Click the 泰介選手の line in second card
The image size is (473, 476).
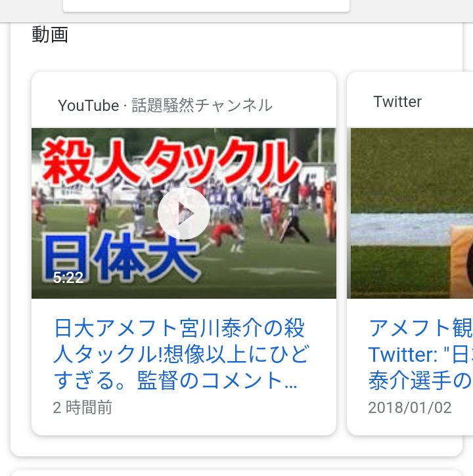(x=420, y=381)
